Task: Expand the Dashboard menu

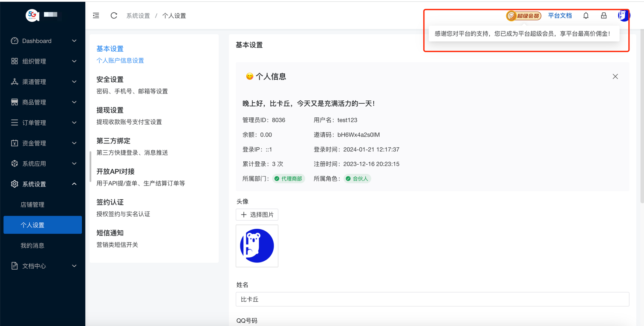Action: (43, 41)
